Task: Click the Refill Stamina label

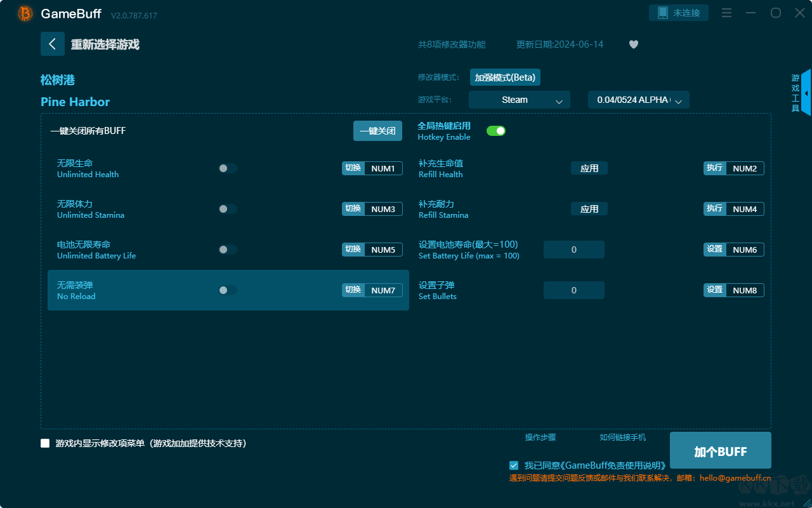Action: [443, 215]
